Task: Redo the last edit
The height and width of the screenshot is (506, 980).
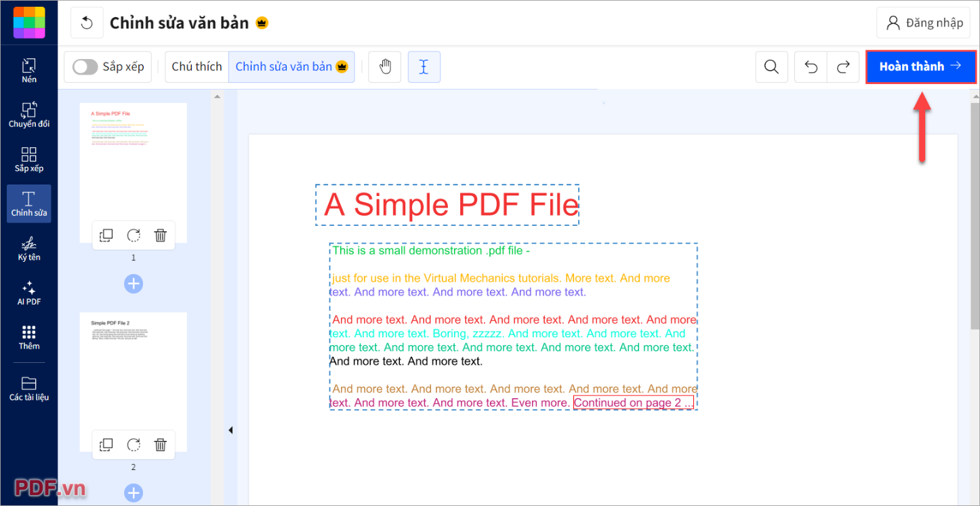Action: pyautogui.click(x=843, y=66)
